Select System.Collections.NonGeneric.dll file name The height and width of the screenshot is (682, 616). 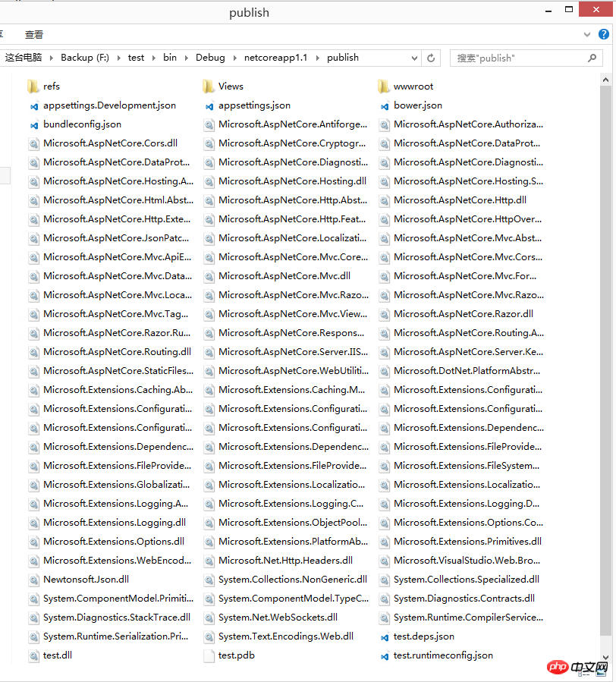tap(293, 580)
